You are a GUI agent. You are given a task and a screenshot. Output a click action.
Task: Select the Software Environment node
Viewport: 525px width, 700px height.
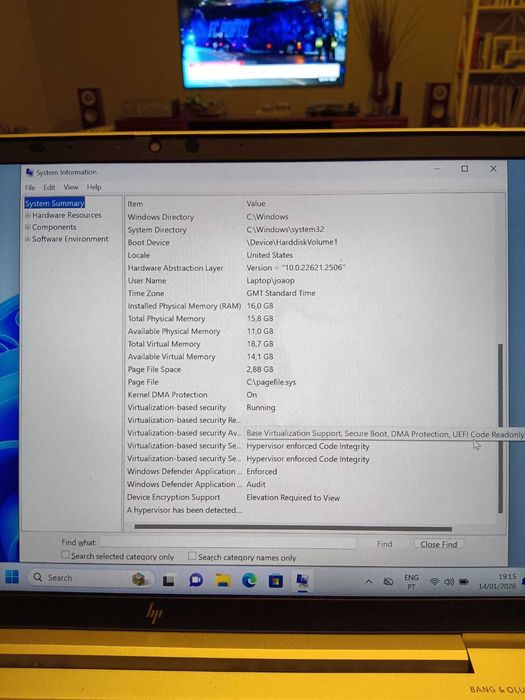coord(70,239)
